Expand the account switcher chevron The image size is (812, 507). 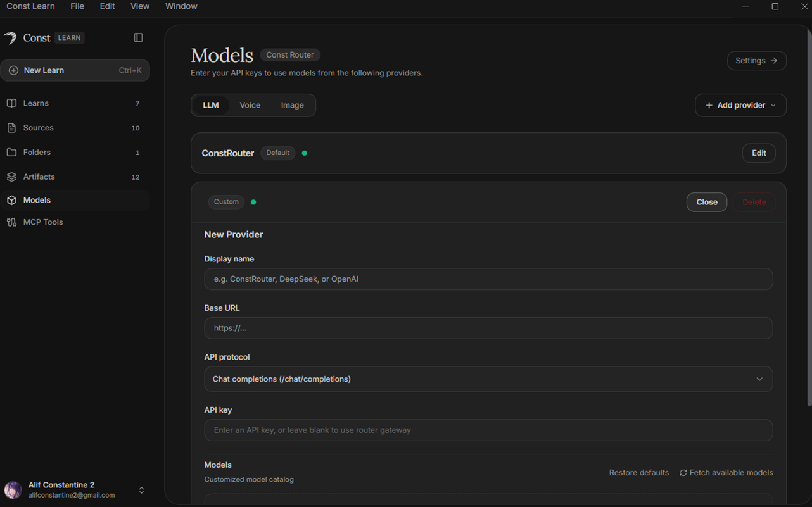click(x=141, y=491)
